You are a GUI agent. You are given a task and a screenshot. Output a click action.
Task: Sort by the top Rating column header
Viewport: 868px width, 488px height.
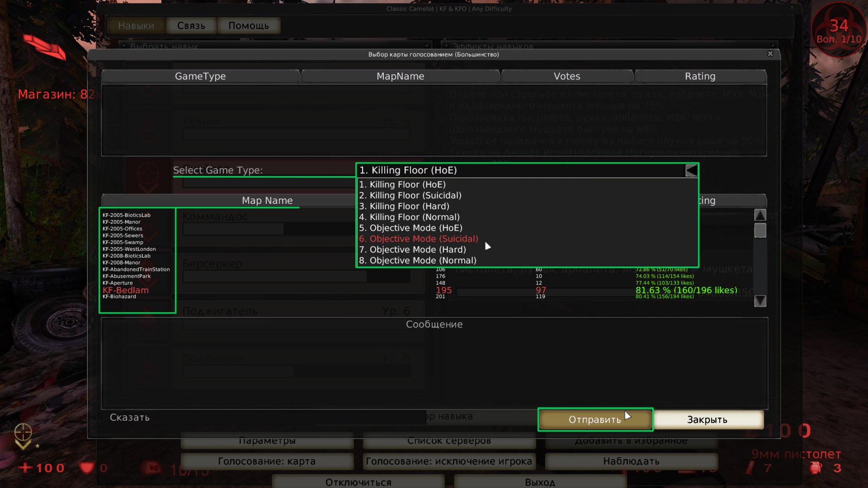coord(700,76)
